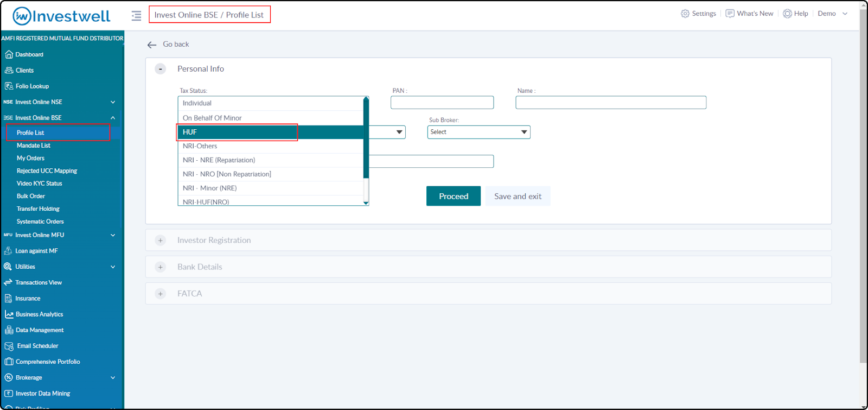Click Save and exit button
Viewport: 868px width, 410px height.
tap(518, 196)
